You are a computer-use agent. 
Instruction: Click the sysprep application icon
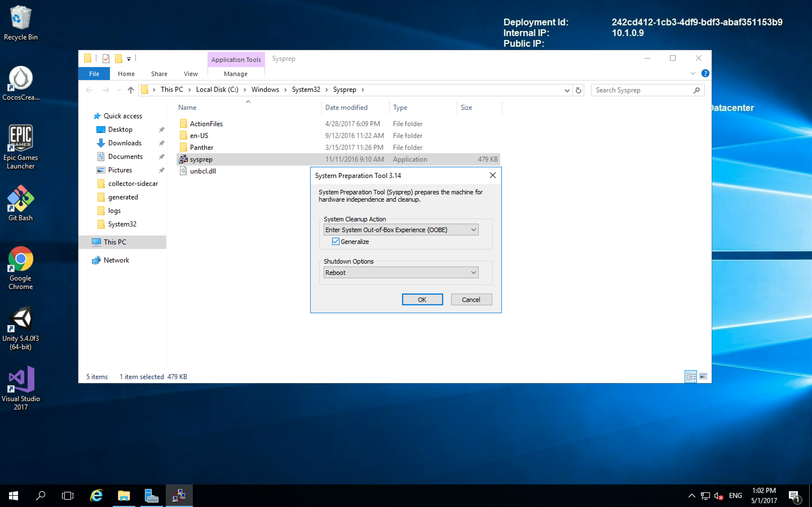tap(183, 159)
